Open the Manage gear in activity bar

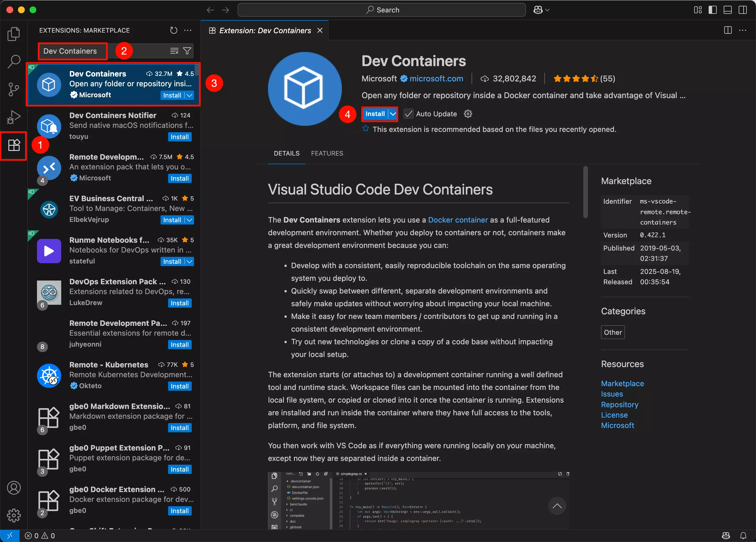(x=14, y=515)
